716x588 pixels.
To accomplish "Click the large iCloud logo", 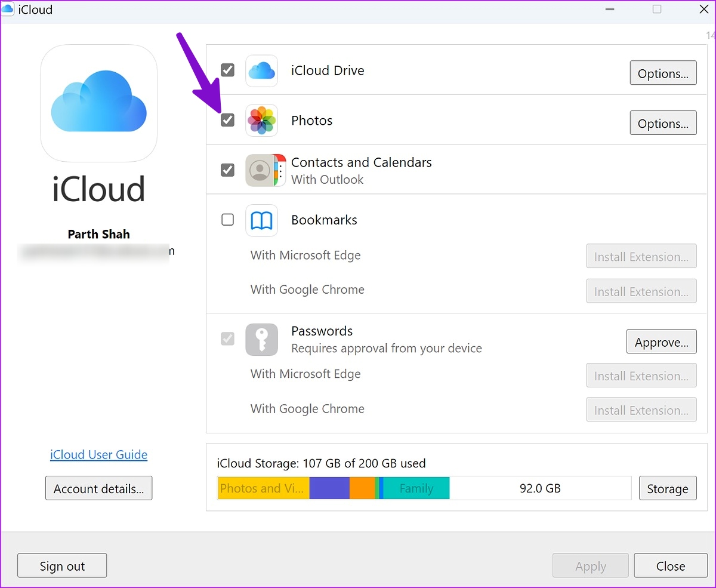I will pyautogui.click(x=99, y=103).
